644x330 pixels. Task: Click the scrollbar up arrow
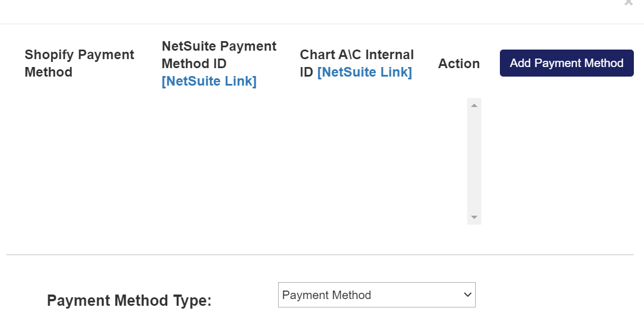pos(474,105)
